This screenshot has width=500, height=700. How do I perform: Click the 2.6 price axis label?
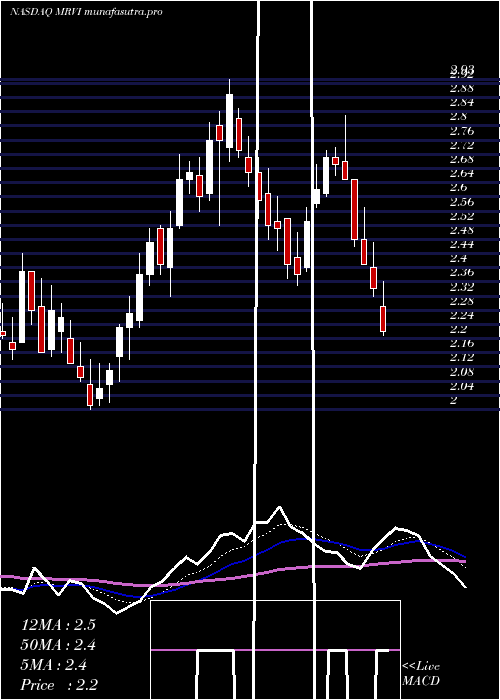458,188
